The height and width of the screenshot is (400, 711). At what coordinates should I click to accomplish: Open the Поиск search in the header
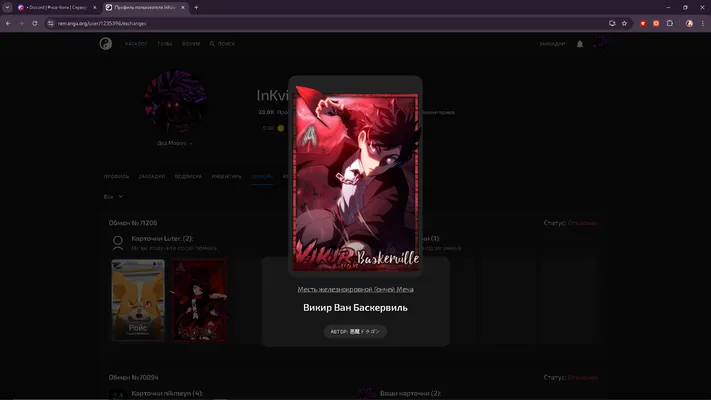[222, 44]
